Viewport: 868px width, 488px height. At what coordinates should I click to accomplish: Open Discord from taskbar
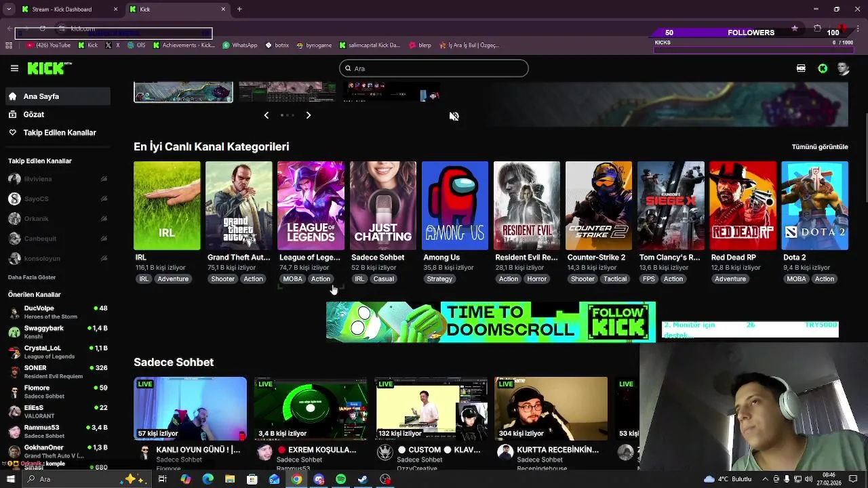coord(319,479)
